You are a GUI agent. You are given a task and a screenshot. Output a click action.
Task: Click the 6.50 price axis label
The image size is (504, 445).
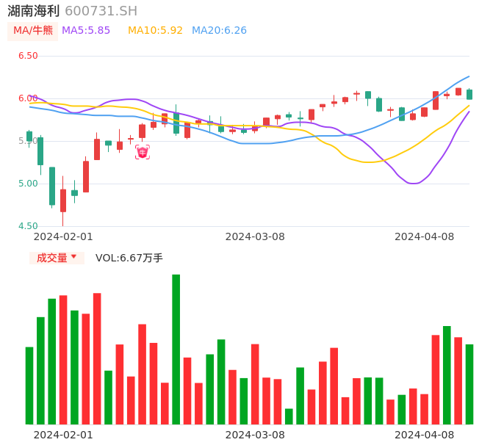(28, 56)
